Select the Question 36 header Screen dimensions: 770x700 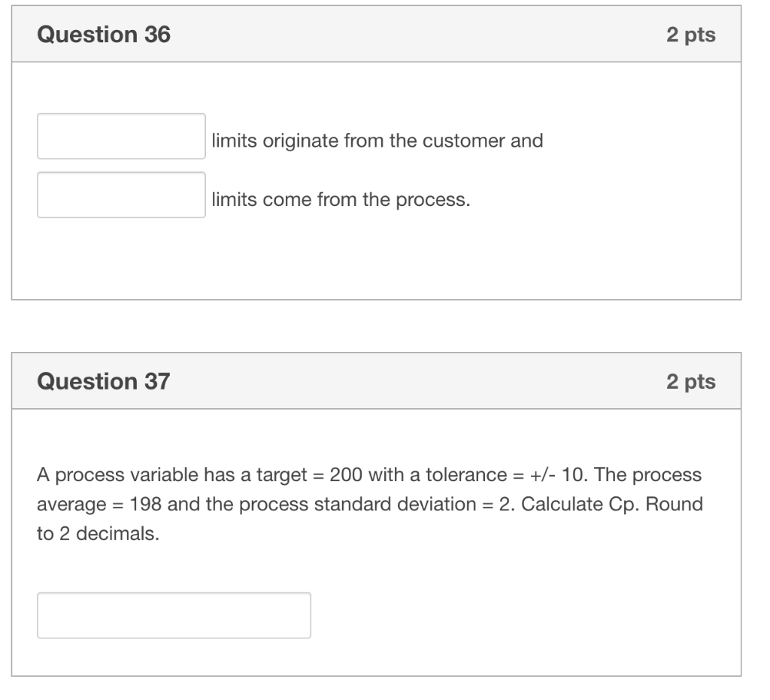pyautogui.click(x=104, y=34)
